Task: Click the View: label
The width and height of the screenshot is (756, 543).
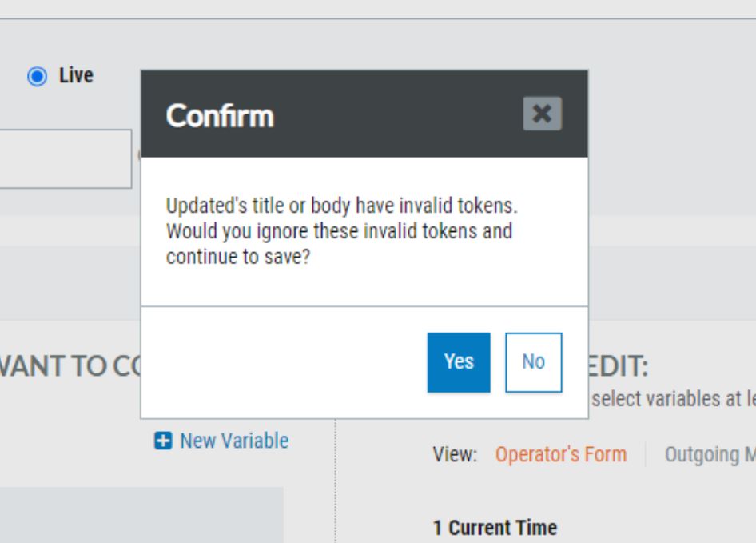Action: click(455, 455)
